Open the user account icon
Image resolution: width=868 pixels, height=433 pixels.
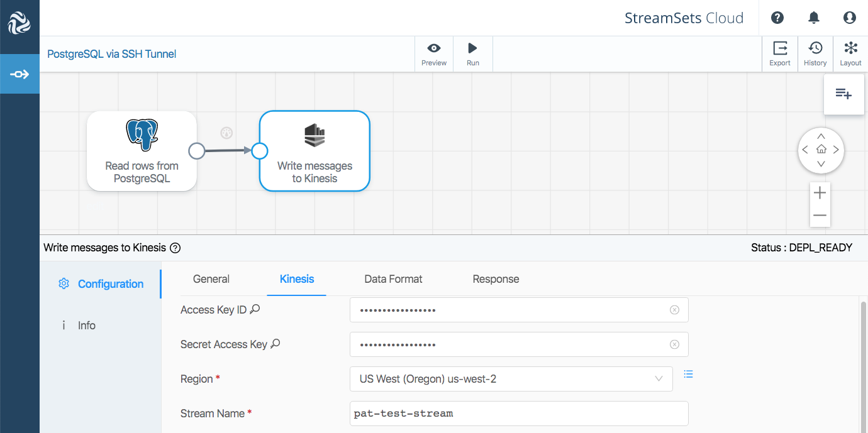[850, 18]
